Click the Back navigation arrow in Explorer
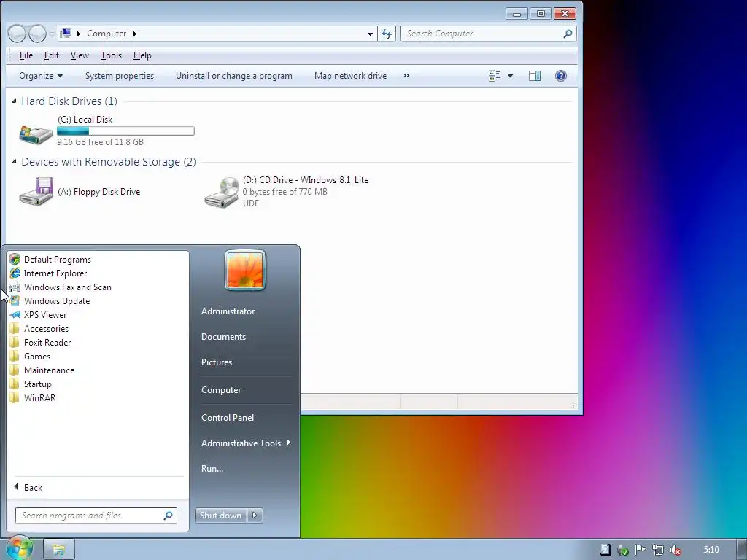Viewport: 747px width, 560px height. point(17,34)
